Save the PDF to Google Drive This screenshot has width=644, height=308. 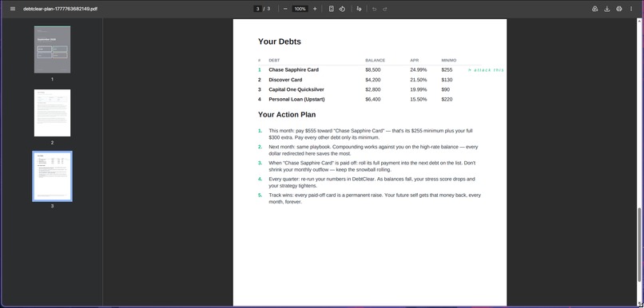pyautogui.click(x=594, y=9)
